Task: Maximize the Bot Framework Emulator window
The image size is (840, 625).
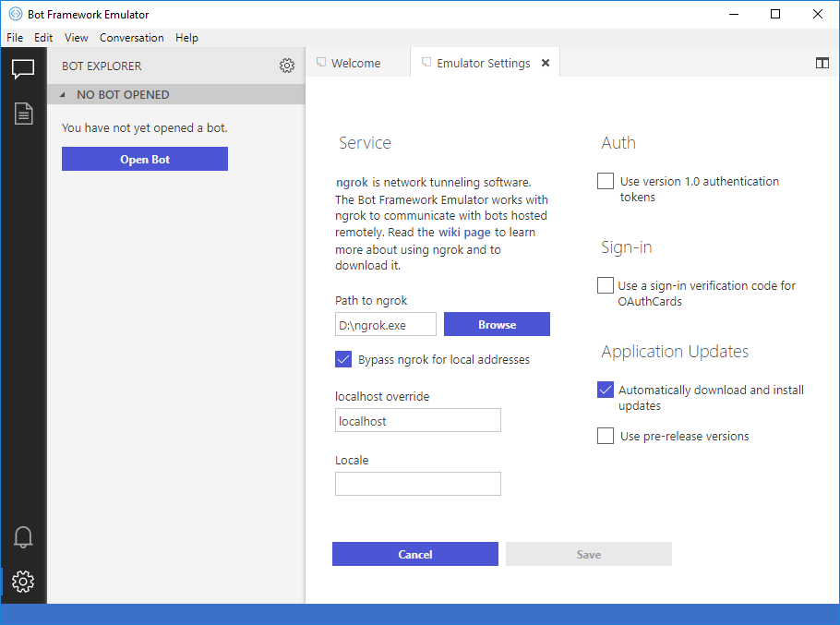Action: point(775,15)
